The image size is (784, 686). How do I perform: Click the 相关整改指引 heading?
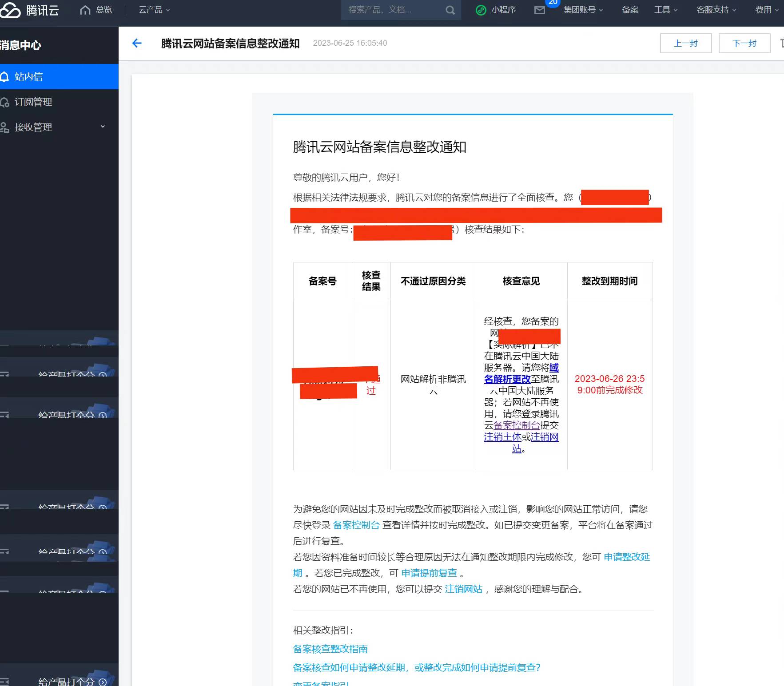tap(323, 630)
